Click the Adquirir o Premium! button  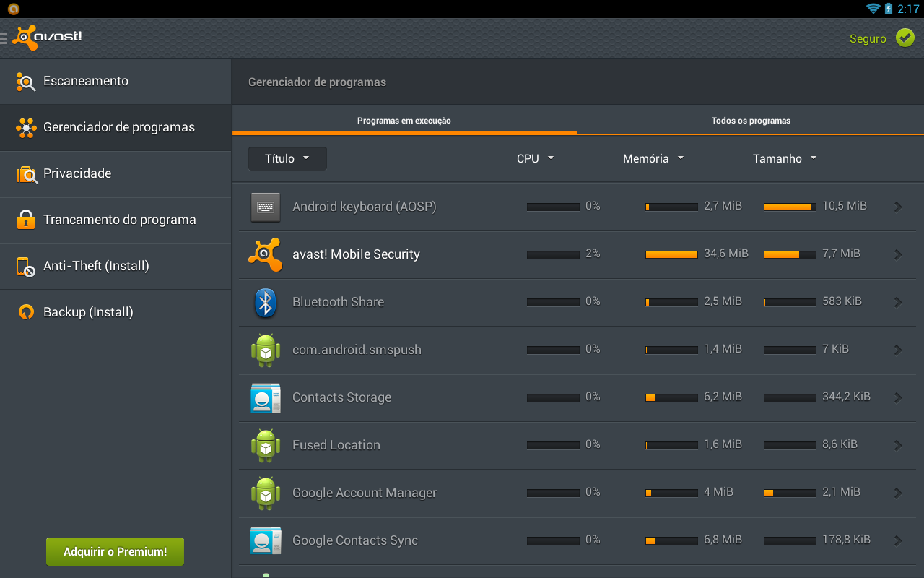pyautogui.click(x=114, y=551)
